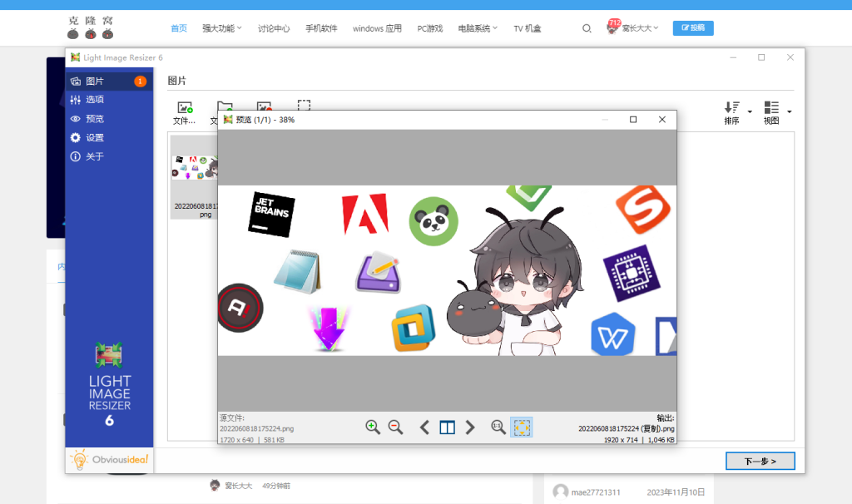Open 讨论中心 on the website nav
This screenshot has width=852, height=504.
click(x=274, y=28)
